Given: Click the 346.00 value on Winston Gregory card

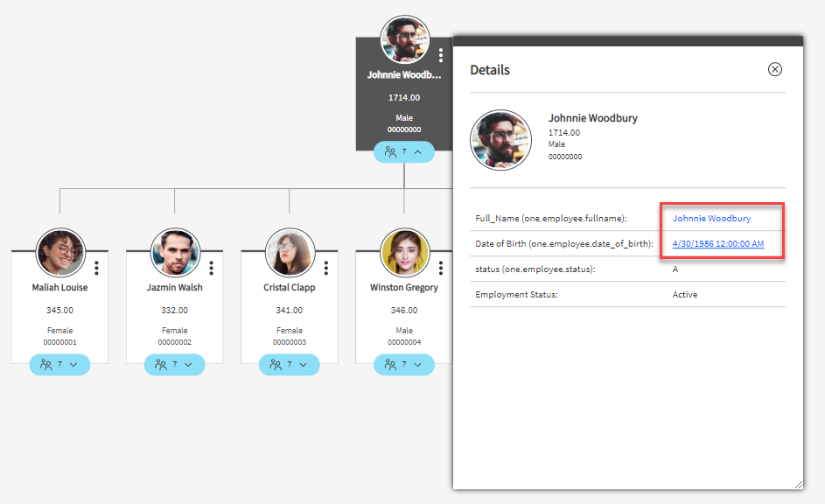Looking at the screenshot, I should [404, 311].
